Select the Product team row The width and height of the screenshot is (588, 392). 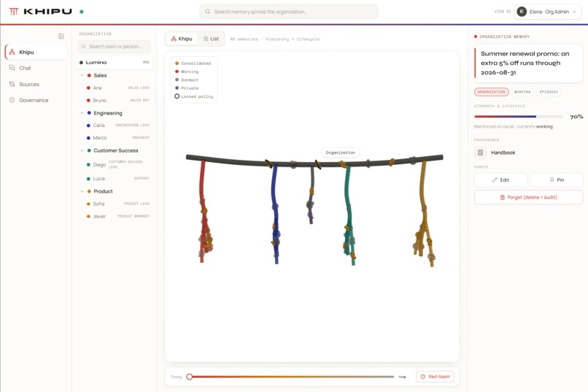(x=115, y=191)
